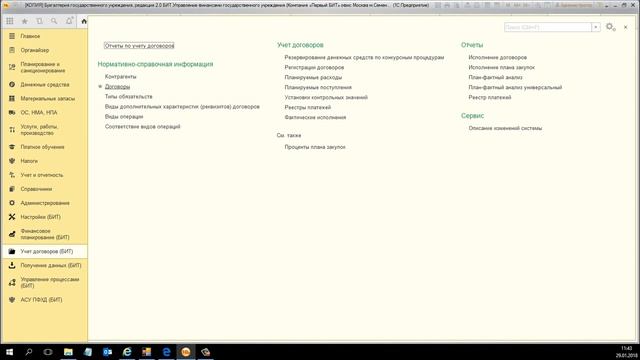Open Планирование и санкционирование section
Viewport: 640px width, 360px height.
44,67
